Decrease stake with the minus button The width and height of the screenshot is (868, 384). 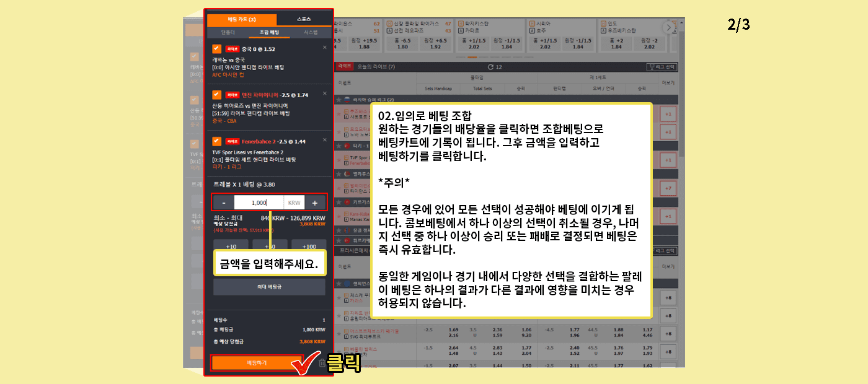tap(224, 203)
